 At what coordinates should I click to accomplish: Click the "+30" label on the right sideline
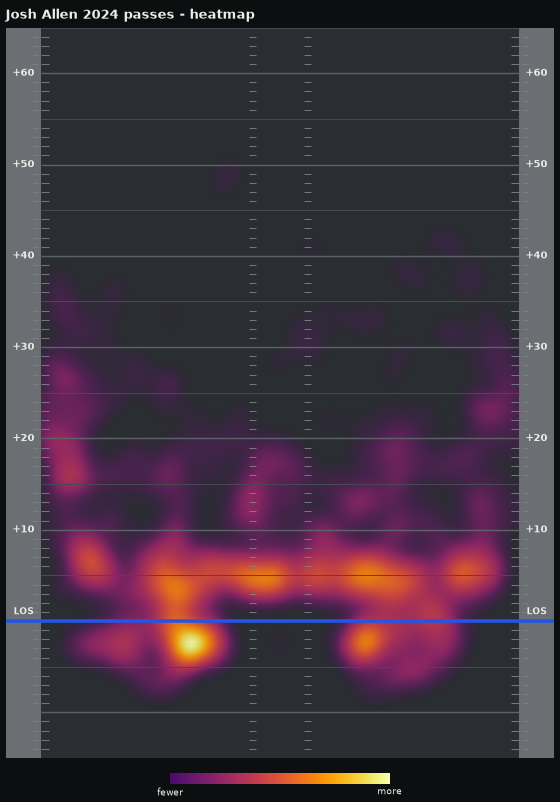[x=536, y=346]
